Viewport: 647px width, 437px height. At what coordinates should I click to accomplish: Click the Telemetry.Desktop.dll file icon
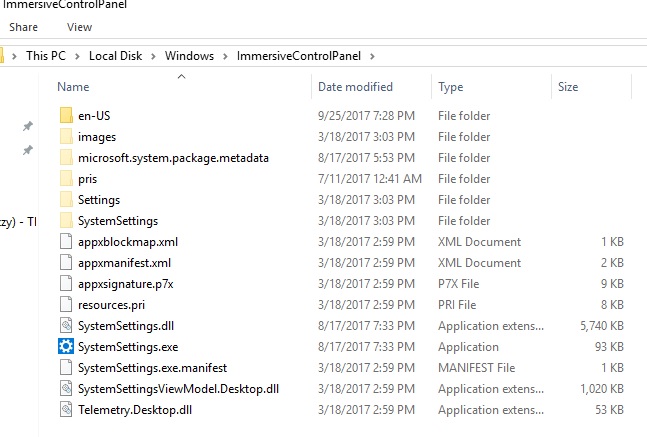pos(66,410)
